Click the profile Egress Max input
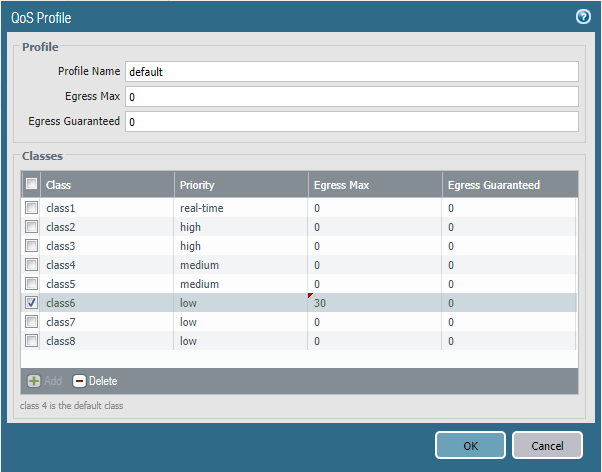Screen dimensions: 602x472 pyautogui.click(x=351, y=97)
